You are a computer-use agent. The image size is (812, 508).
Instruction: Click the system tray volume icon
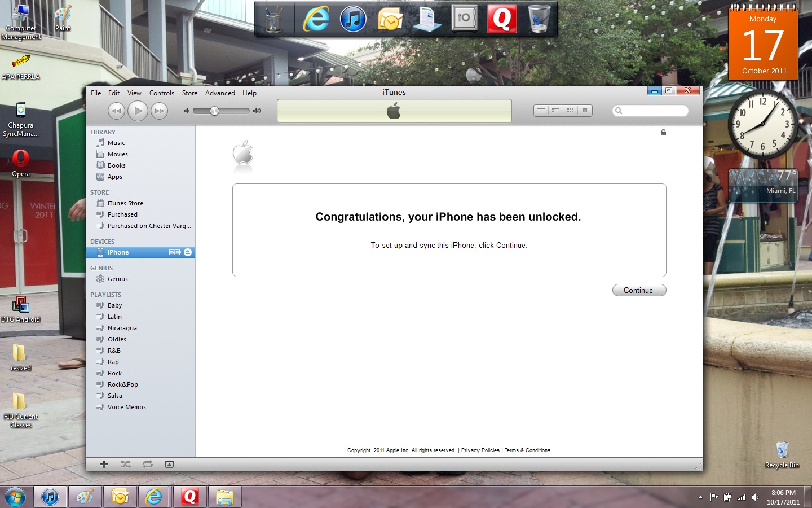tap(755, 497)
